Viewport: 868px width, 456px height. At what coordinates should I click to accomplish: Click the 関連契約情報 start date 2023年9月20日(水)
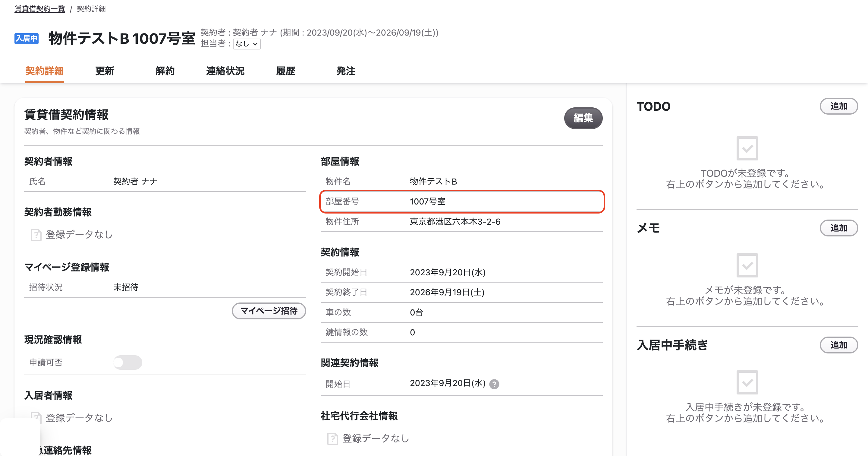tap(448, 383)
